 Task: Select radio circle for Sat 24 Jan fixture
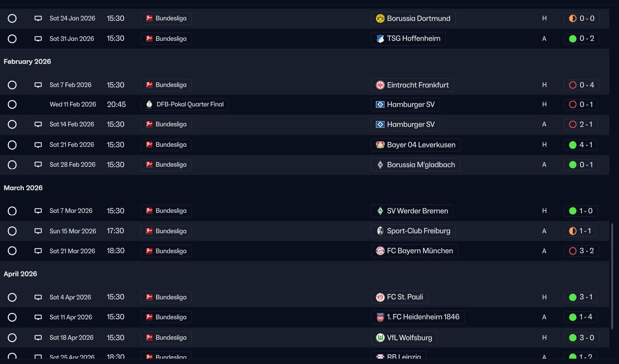coord(12,18)
